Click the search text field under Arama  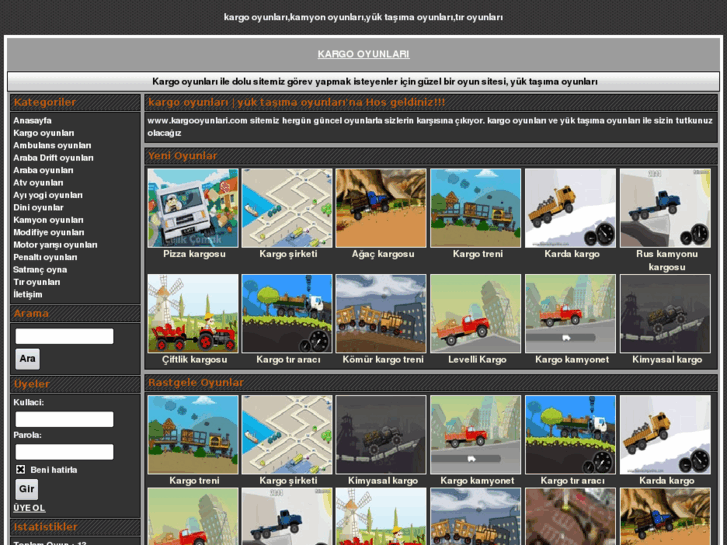tap(64, 336)
